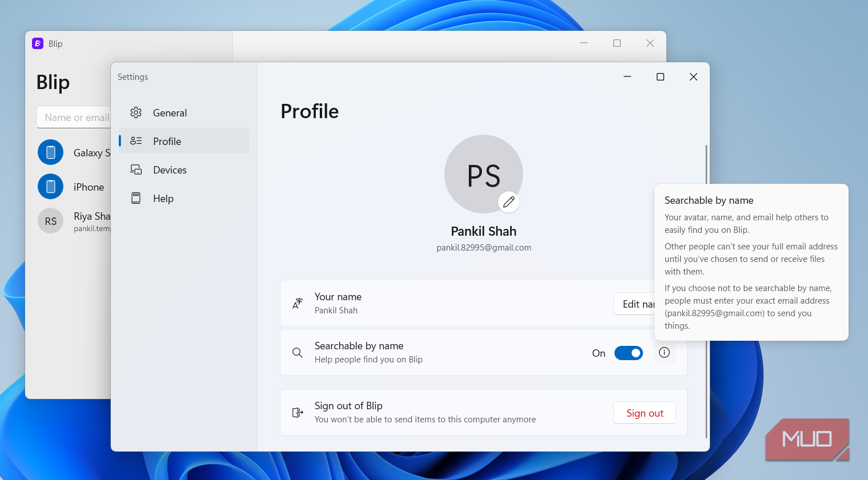Click the Blip logo in title bar
The height and width of the screenshot is (480, 868).
[38, 43]
